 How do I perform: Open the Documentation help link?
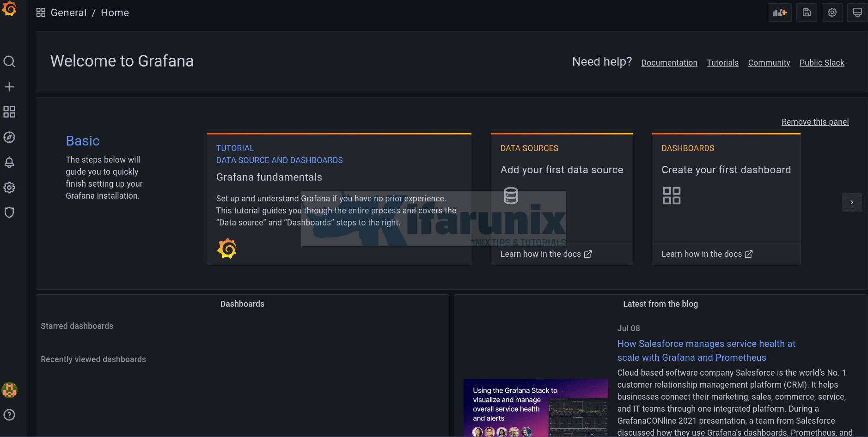[x=669, y=63]
